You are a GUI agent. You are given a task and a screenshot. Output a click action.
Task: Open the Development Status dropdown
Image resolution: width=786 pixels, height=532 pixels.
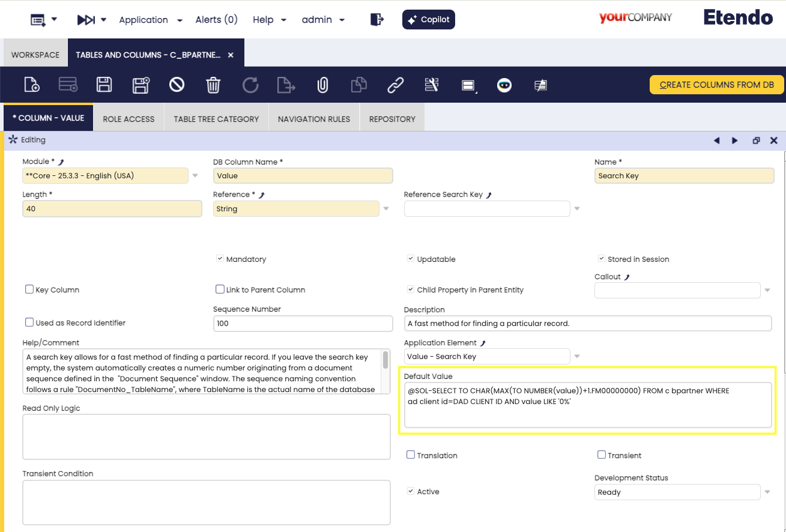coord(767,492)
